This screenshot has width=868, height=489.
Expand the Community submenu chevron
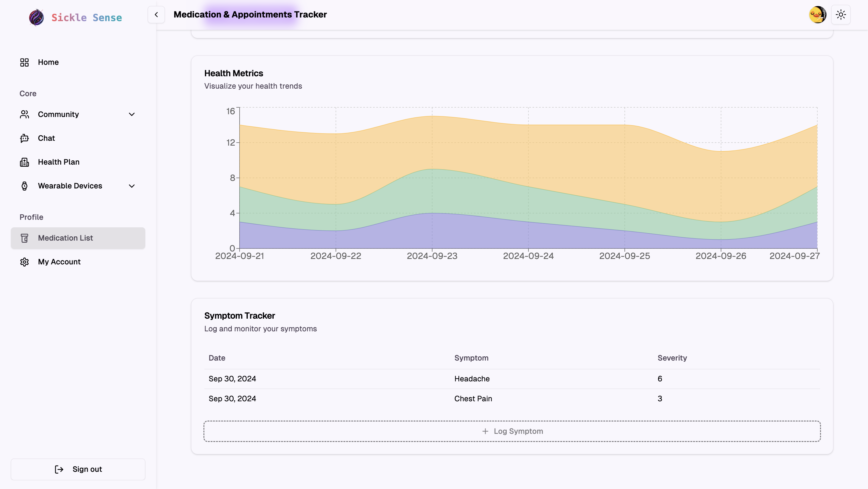pos(132,115)
